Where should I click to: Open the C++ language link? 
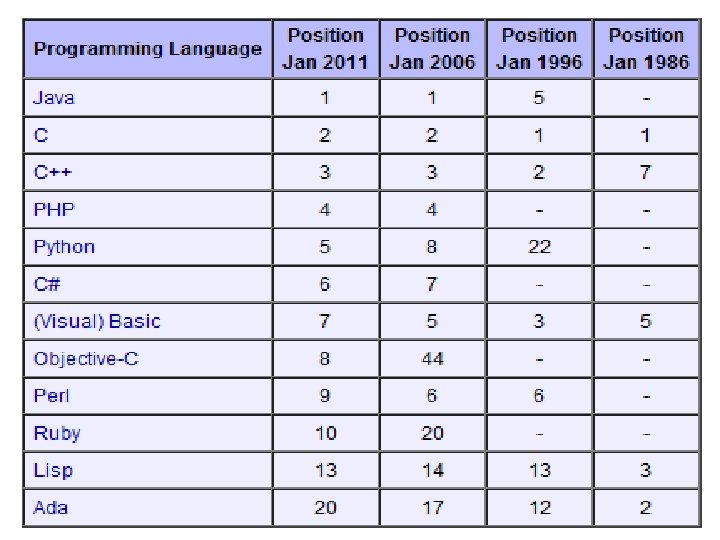pos(53,172)
